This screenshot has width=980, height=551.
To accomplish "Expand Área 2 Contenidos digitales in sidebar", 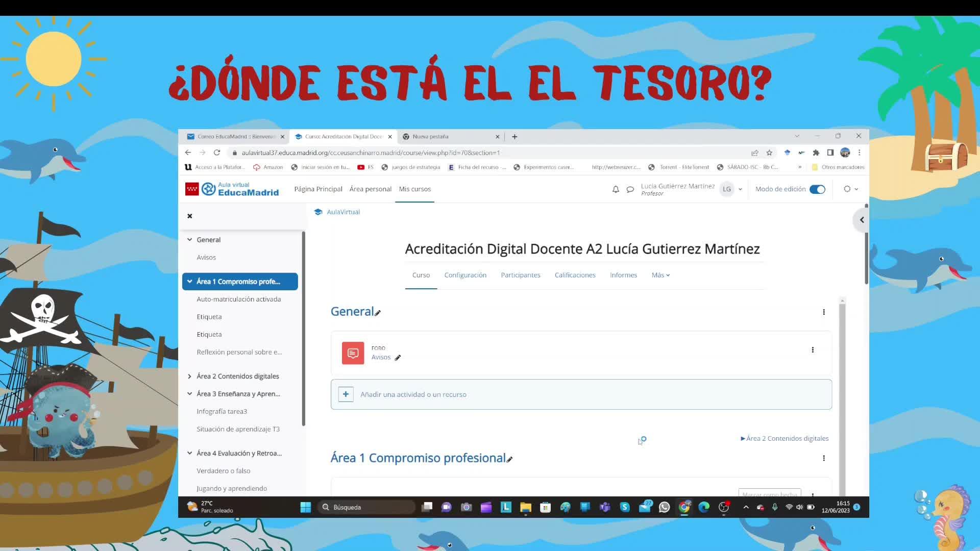I will [x=190, y=377].
